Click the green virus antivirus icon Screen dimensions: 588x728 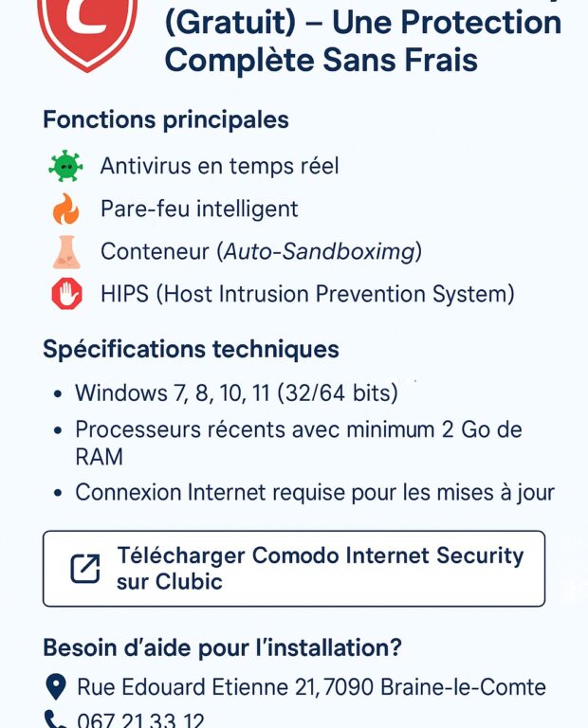[65, 166]
